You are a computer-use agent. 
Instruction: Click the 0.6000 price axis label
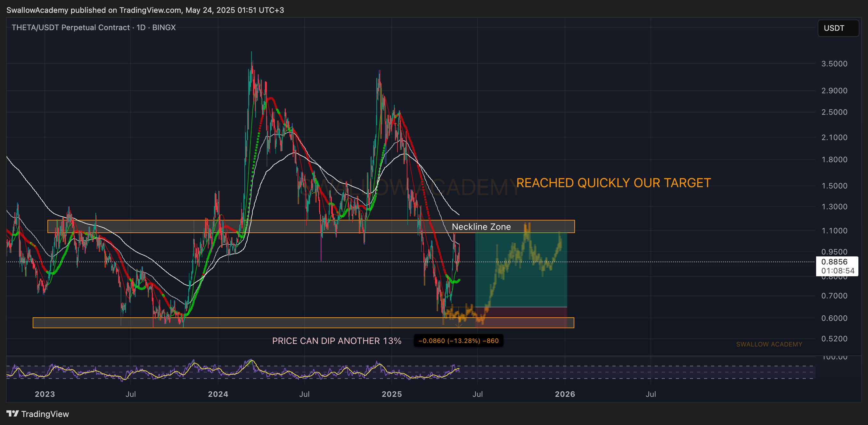coord(834,318)
